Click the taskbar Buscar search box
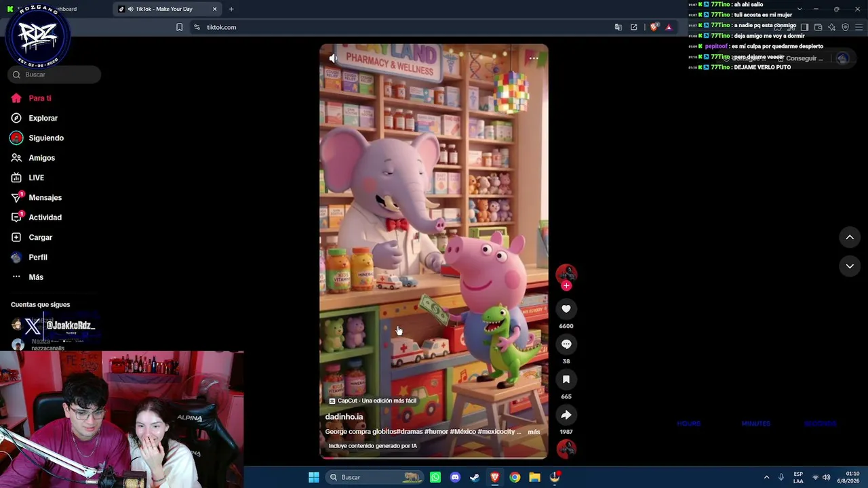The image size is (868, 488). 373,477
